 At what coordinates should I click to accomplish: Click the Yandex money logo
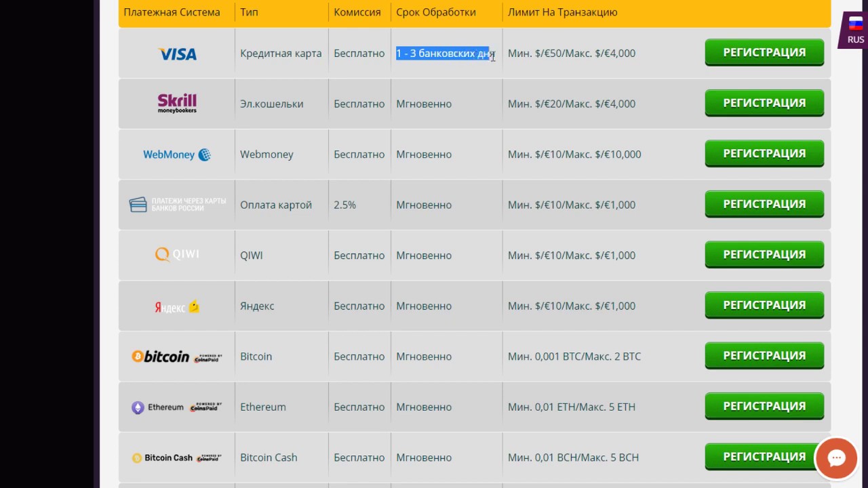tap(177, 306)
